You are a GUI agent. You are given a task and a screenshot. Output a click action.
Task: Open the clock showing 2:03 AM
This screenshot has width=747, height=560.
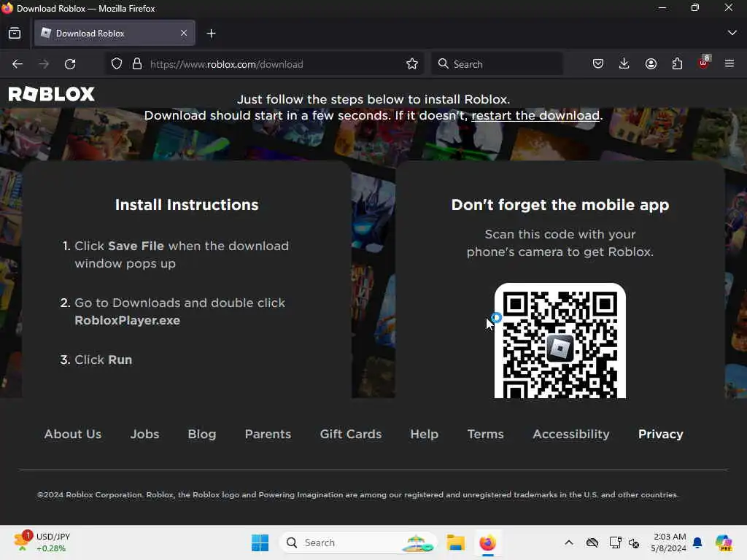coord(669,542)
